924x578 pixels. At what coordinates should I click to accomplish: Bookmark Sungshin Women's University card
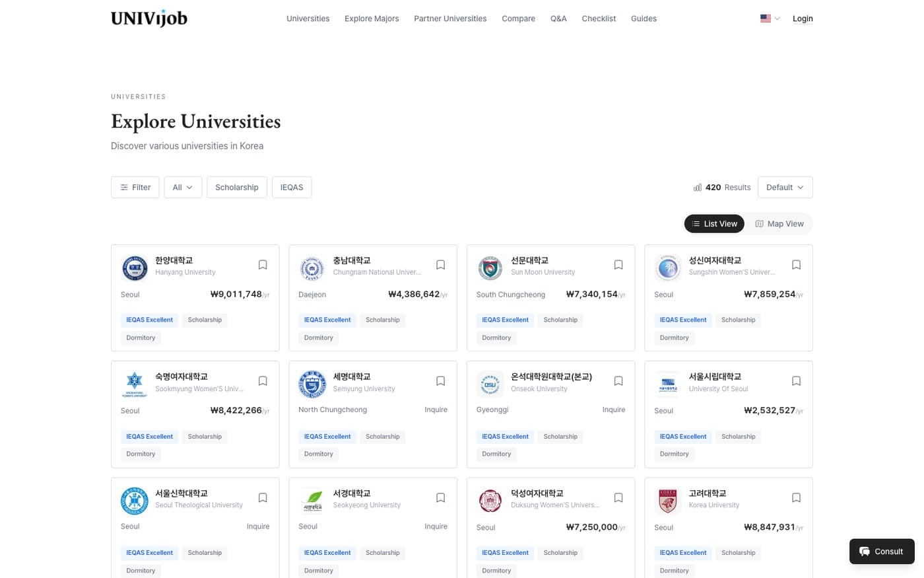coord(796,265)
